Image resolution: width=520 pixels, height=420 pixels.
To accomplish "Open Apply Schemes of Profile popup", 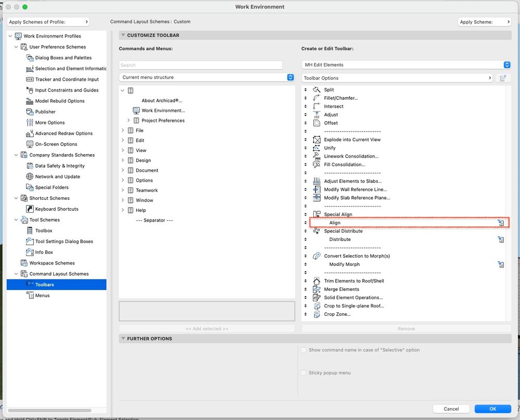I will [x=48, y=22].
